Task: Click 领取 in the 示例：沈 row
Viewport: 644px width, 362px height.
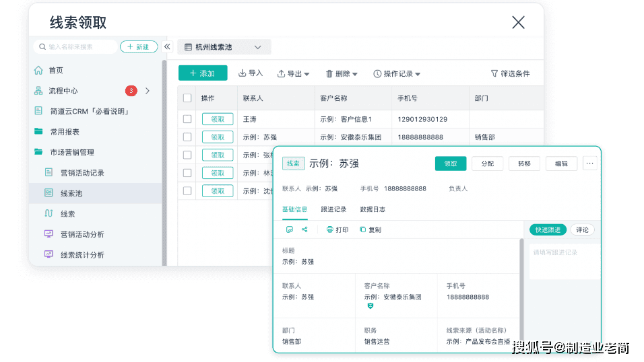Action: (218, 191)
